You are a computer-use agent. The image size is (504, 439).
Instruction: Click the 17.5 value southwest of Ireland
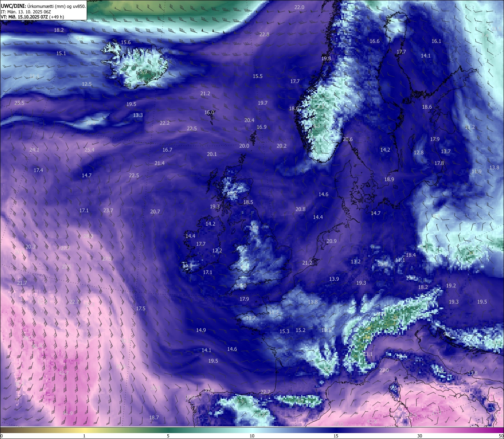[141, 308]
